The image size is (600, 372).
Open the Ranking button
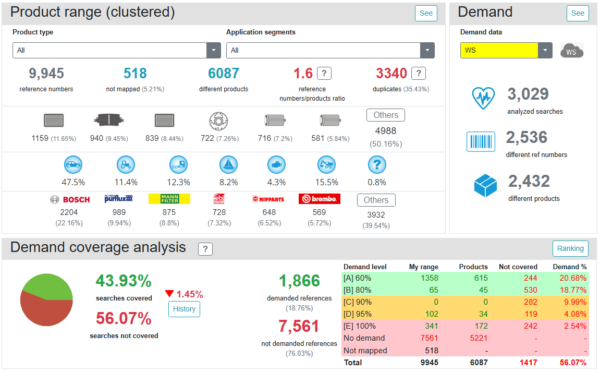(x=570, y=249)
